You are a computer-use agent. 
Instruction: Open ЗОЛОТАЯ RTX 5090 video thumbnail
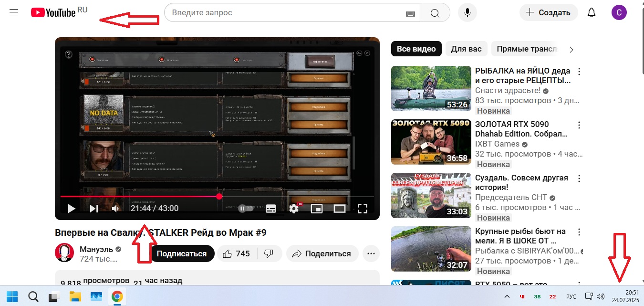click(431, 142)
